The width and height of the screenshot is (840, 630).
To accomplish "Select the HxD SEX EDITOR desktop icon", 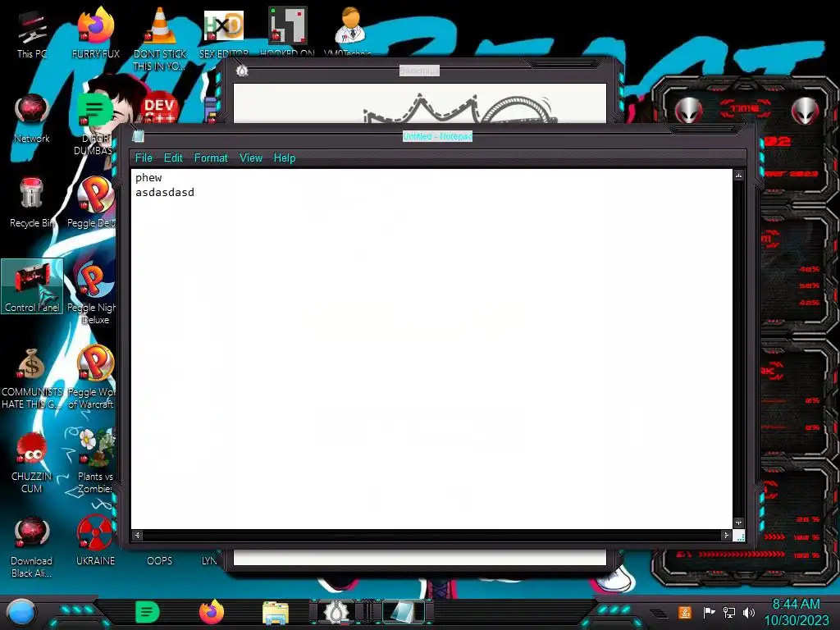I will click(x=224, y=33).
